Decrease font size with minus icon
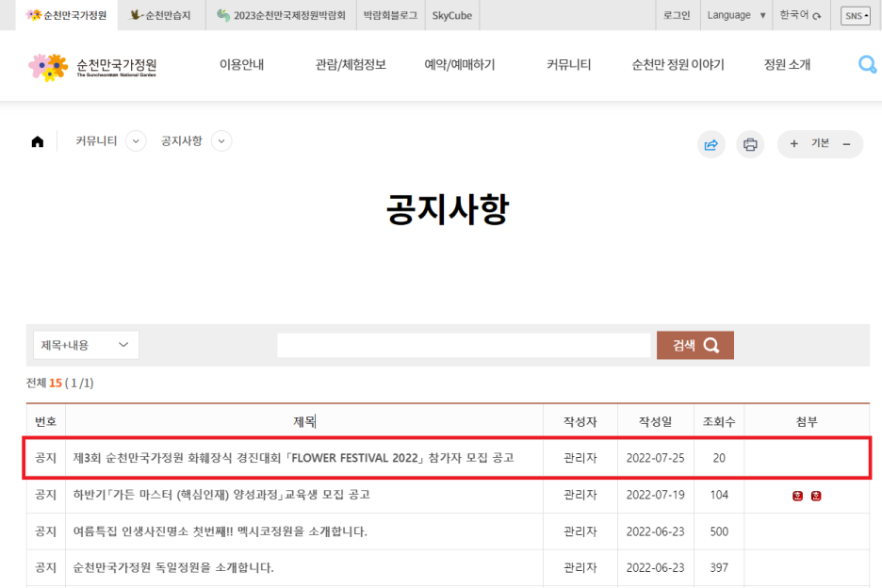 (x=846, y=144)
